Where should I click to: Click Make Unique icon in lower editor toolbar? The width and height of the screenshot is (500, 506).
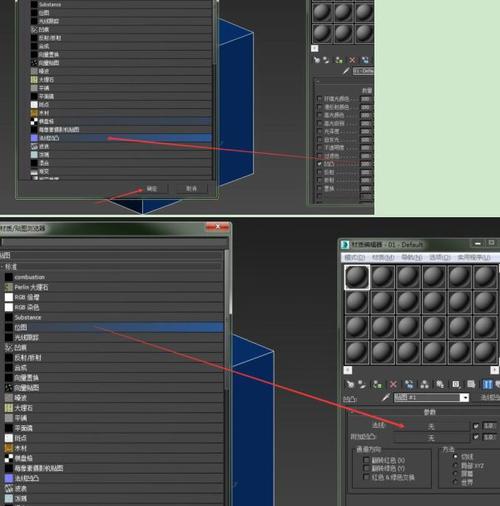click(425, 384)
